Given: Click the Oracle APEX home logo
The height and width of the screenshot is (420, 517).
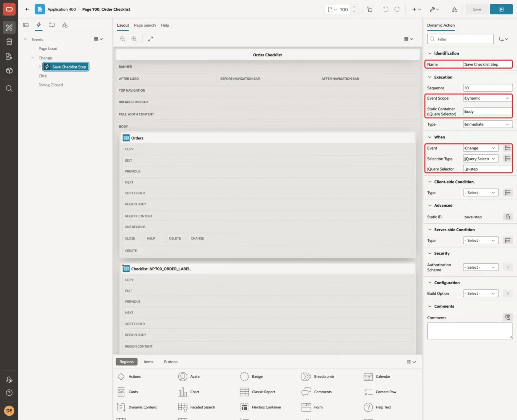Looking at the screenshot, I should click(x=9, y=9).
